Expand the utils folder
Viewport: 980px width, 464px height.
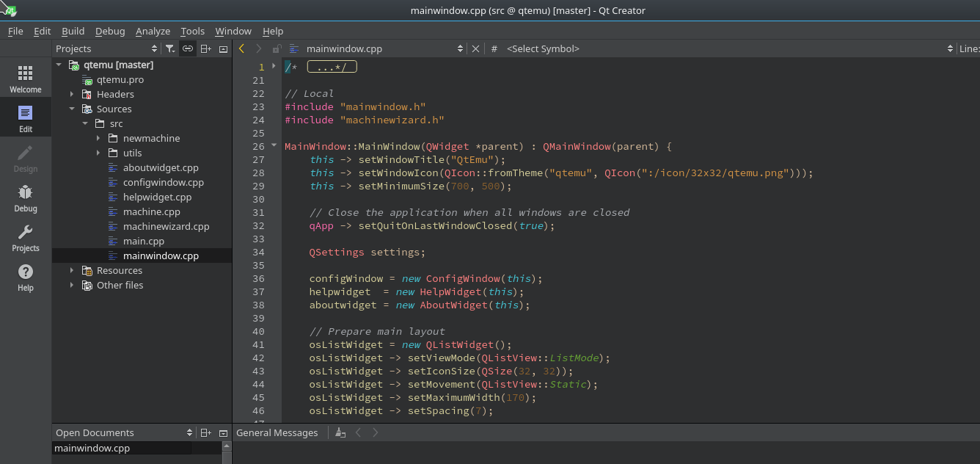98,153
